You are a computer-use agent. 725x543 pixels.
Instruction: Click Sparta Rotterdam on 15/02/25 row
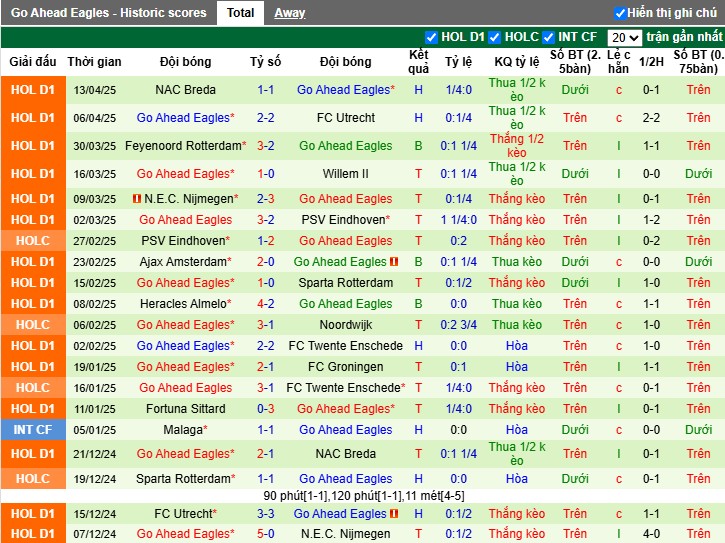[x=345, y=283]
